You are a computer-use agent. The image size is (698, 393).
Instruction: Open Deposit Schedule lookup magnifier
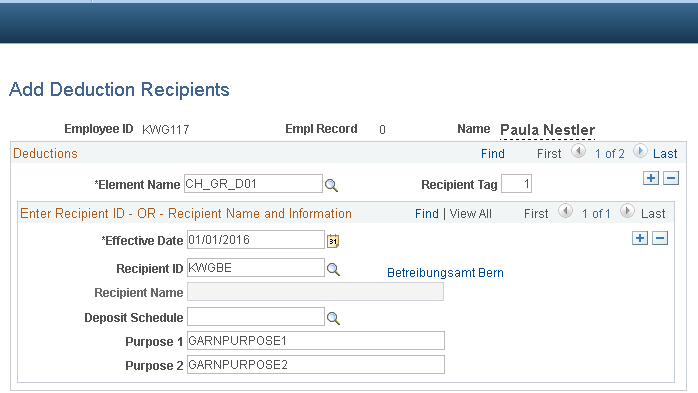click(333, 318)
